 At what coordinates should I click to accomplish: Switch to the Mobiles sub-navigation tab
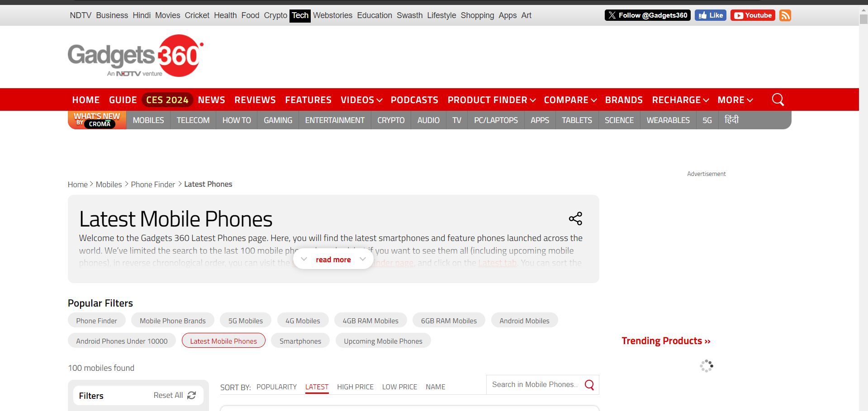148,120
